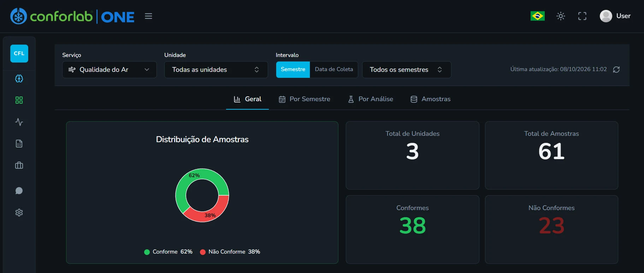The image size is (644, 273).
Task: Expand the Qualidade do Ar service dropdown
Action: coord(110,70)
